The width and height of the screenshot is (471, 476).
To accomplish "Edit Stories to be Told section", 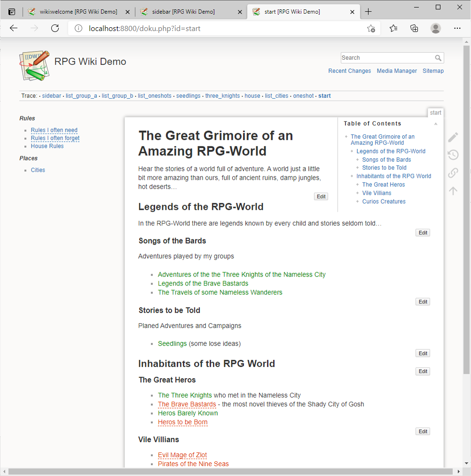I will pos(423,353).
